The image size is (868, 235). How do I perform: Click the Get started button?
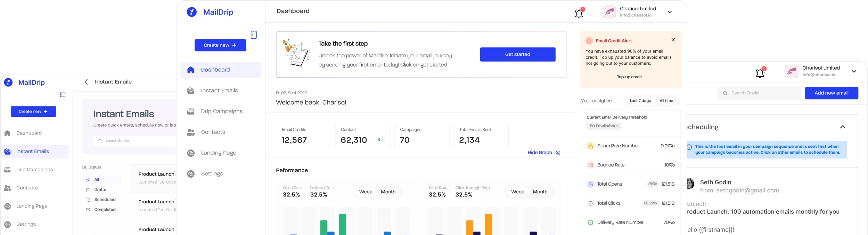pyautogui.click(x=517, y=55)
